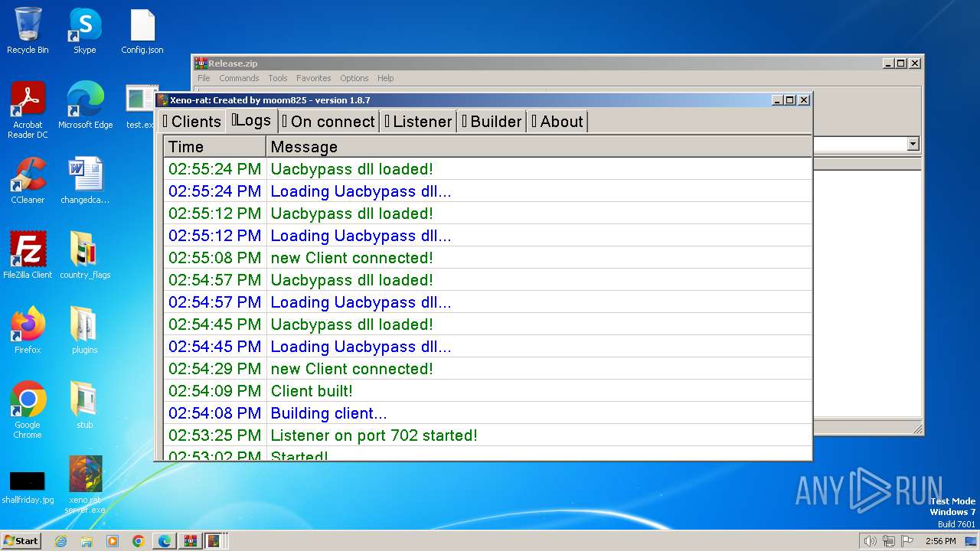Select the 02:54:57 PM Uacbypass dll loaded row
This screenshot has height=551, width=980.
pyautogui.click(x=488, y=280)
